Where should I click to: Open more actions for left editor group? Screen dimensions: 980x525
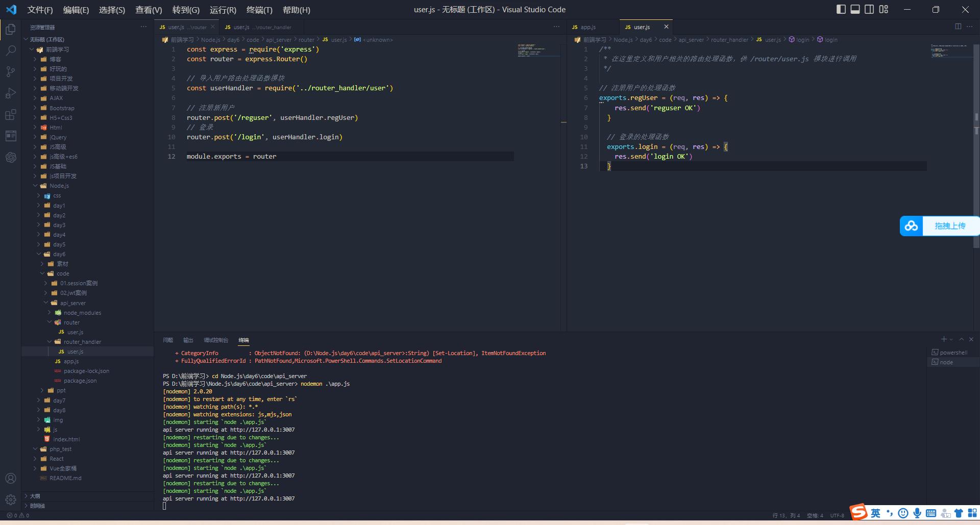[556, 27]
